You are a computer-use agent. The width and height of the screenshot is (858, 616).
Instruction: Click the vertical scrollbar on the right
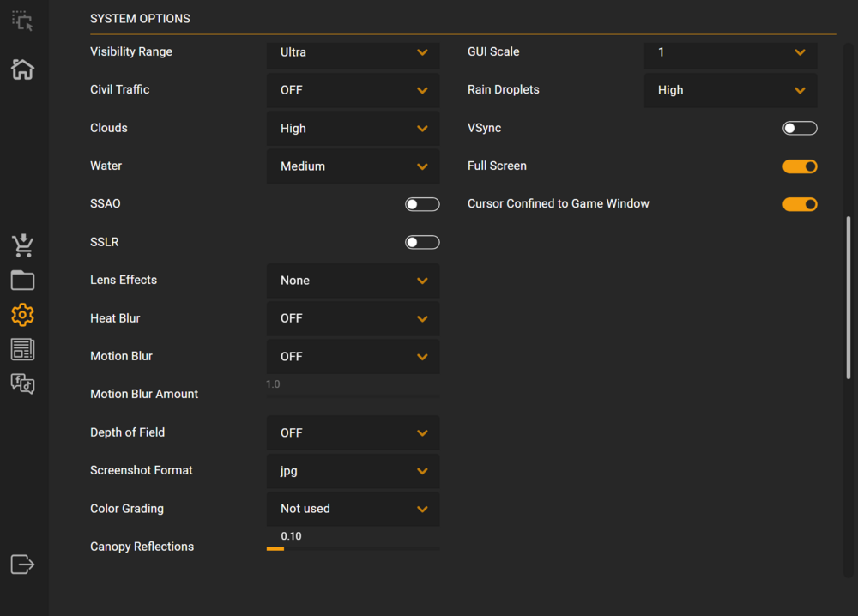[849, 297]
